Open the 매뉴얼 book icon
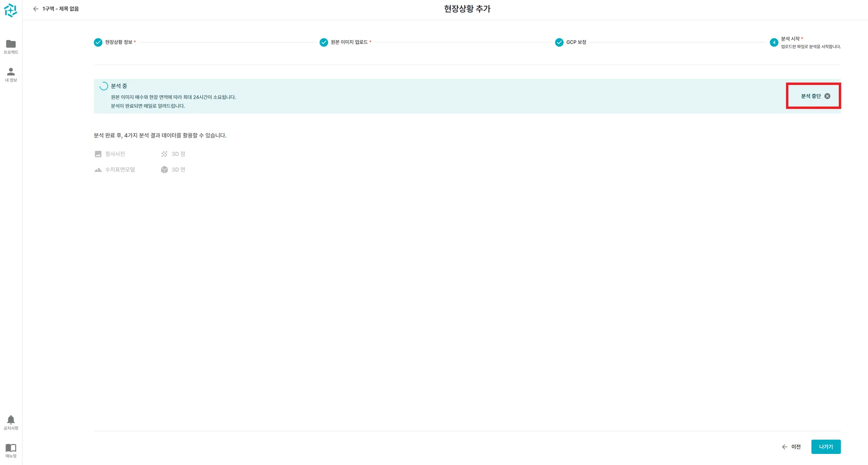Screen dimensions: 868x465 (x=11, y=448)
